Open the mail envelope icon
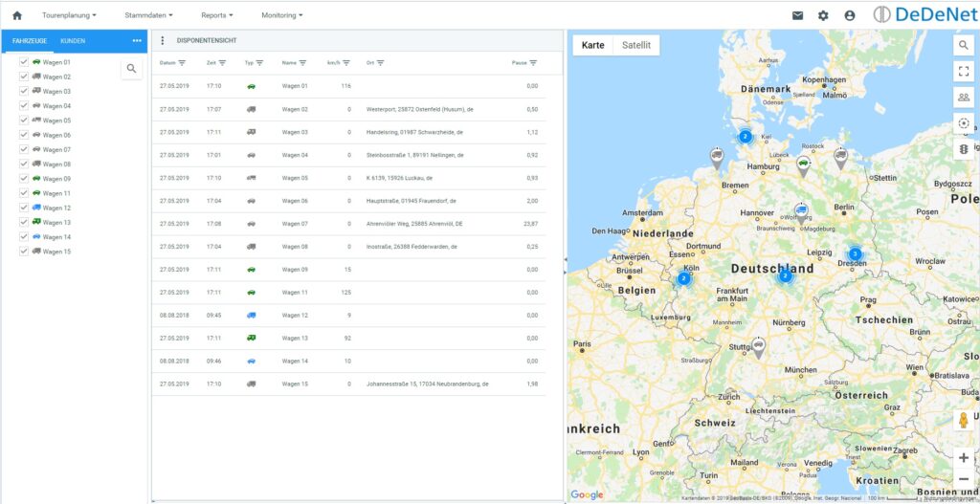 [x=797, y=15]
